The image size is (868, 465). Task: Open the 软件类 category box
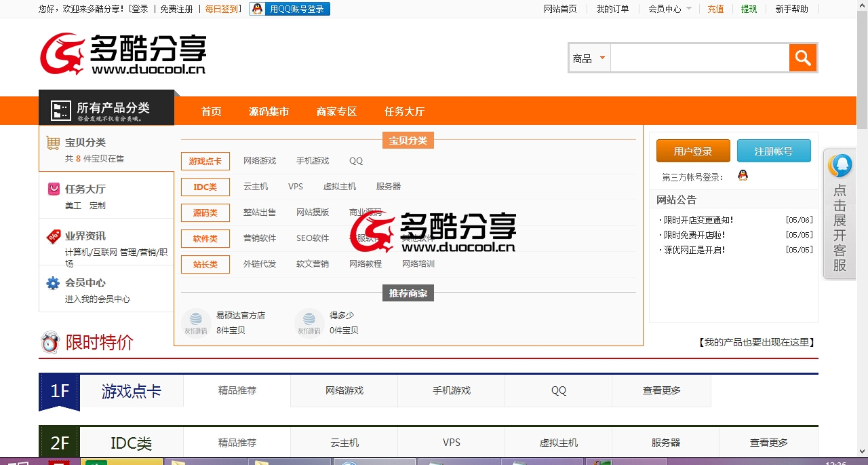coord(205,238)
